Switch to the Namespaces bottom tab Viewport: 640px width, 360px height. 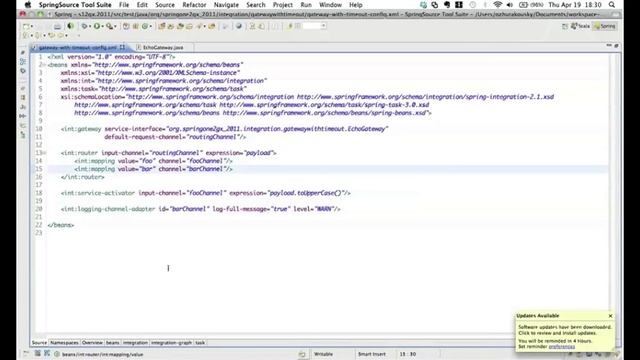pos(64,343)
